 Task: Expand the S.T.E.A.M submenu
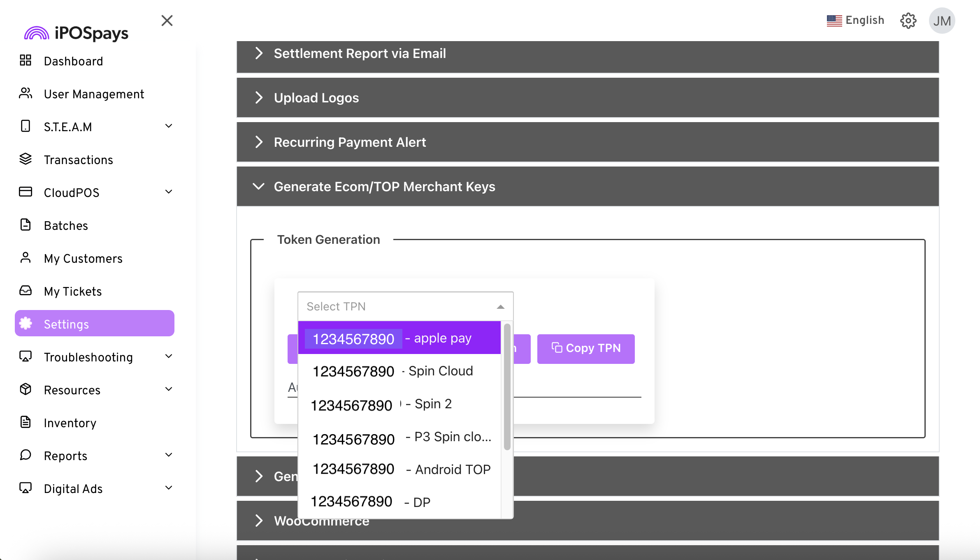[169, 126]
